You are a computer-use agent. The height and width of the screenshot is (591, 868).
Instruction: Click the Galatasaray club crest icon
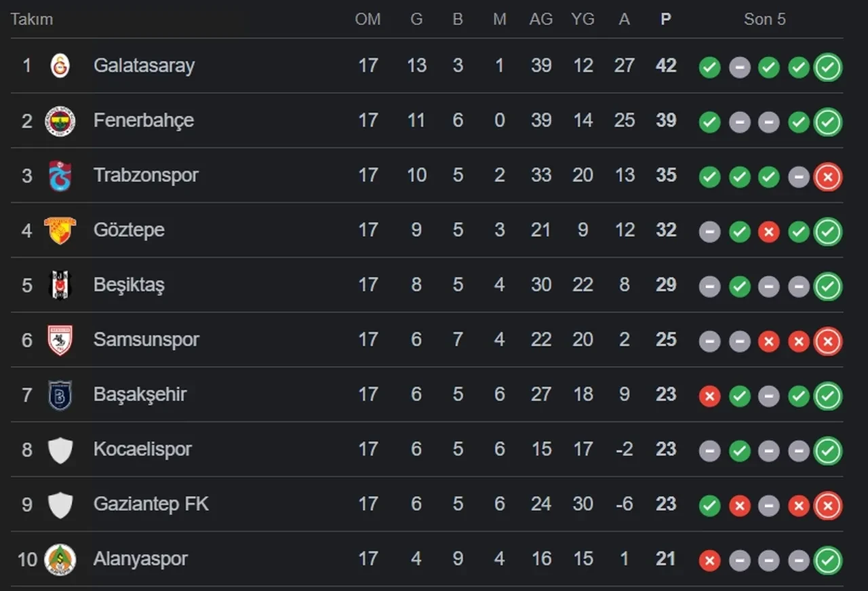(60, 66)
